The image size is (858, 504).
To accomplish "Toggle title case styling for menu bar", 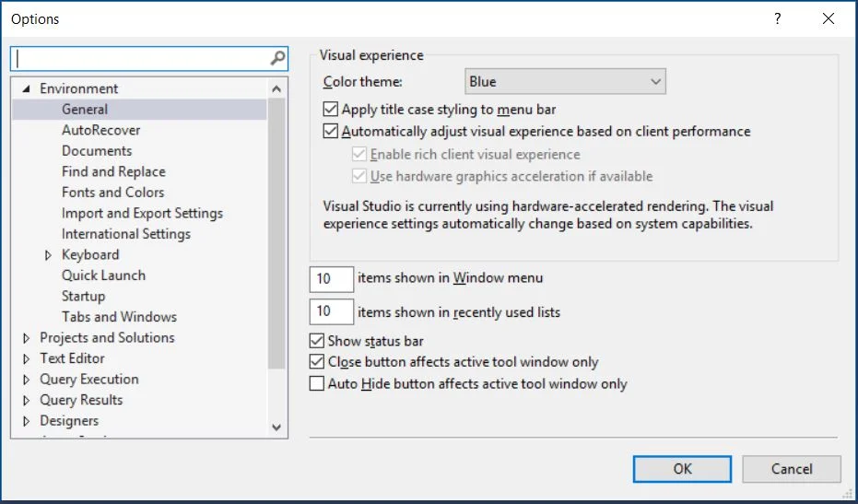I will coord(331,110).
